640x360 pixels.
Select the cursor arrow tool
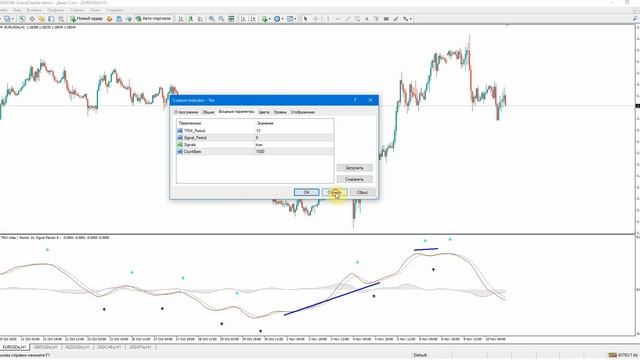(x=305, y=19)
